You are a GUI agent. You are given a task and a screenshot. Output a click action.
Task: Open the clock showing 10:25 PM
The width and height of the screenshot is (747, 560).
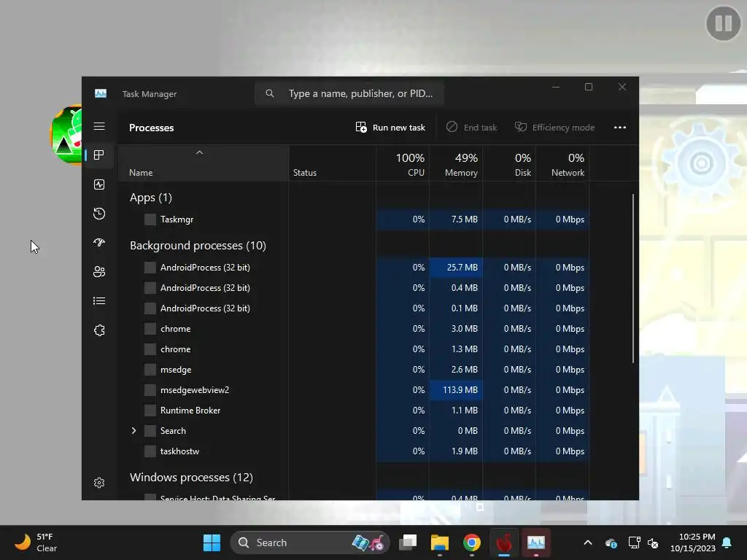[x=693, y=542]
